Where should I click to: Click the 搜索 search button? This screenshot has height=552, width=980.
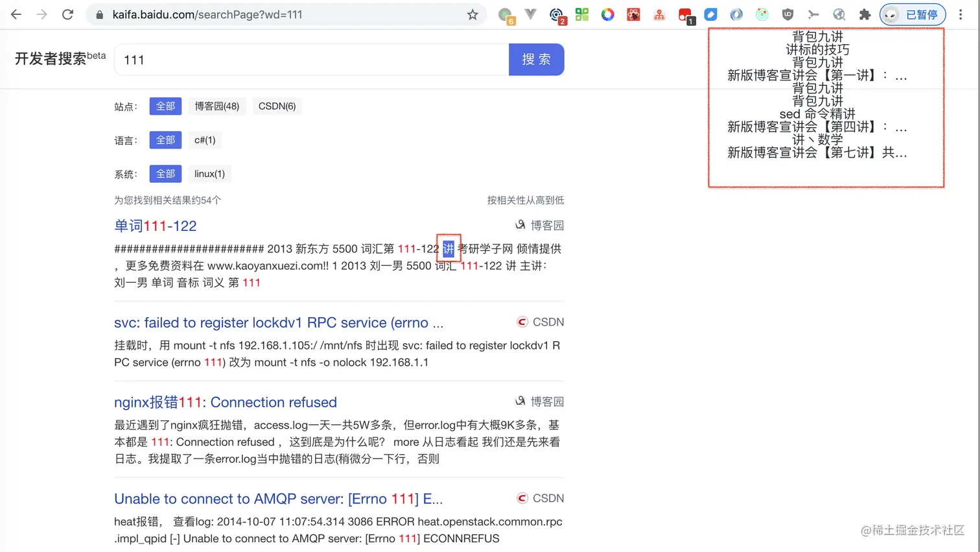click(536, 60)
